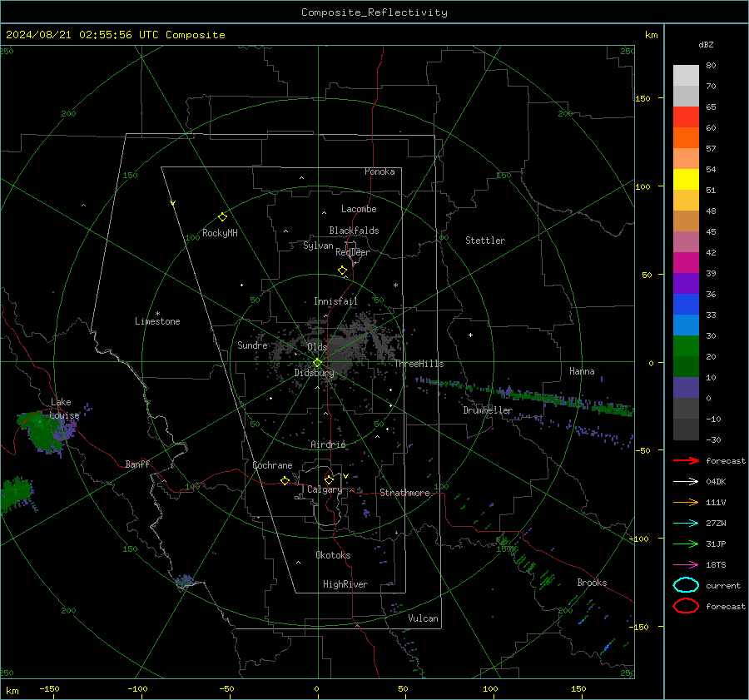Click the orange 111V arrow icon
The height and width of the screenshot is (700, 749).
(686, 502)
